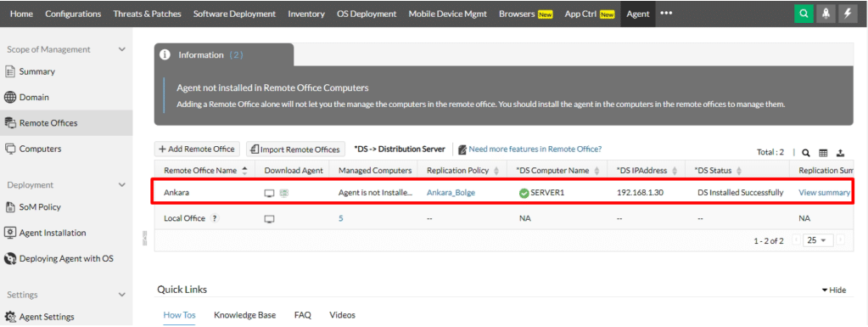
Task: Click the green status check beside SERVER1
Action: 524,193
